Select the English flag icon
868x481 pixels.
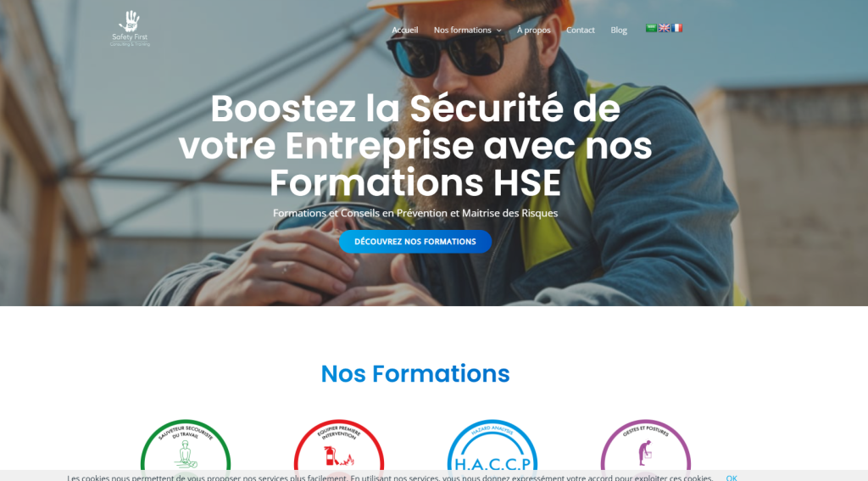(665, 28)
